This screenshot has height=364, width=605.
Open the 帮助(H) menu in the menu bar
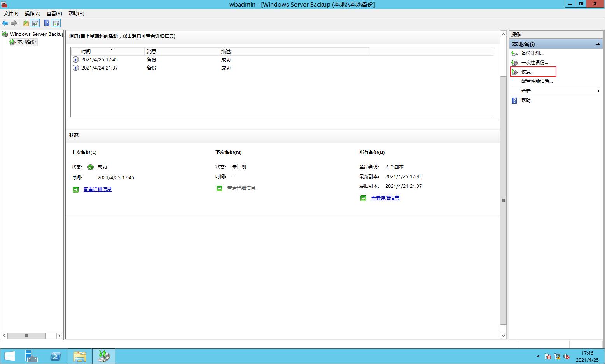pyautogui.click(x=76, y=13)
